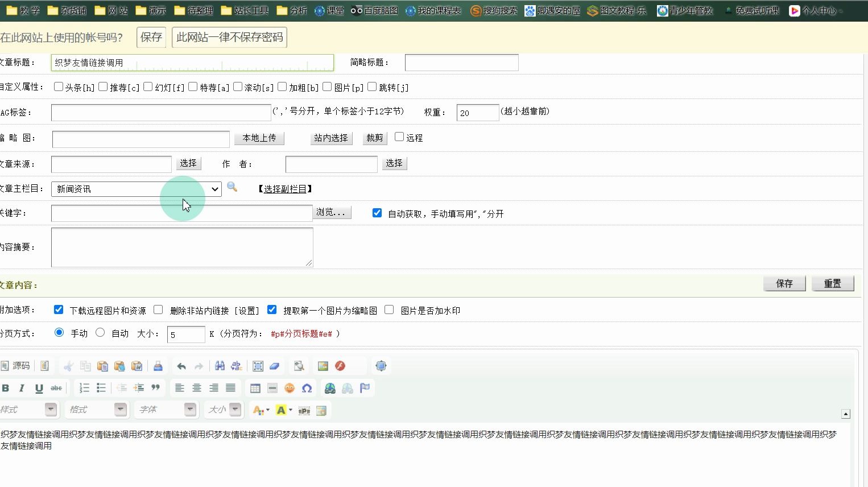Viewport: 868px width, 487px height.
Task: Insert an anchor using the flag icon
Action: coord(365,388)
